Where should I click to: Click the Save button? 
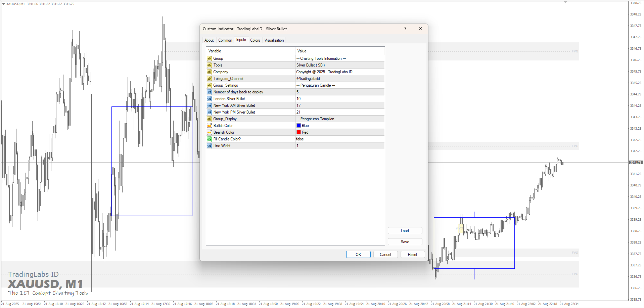pyautogui.click(x=405, y=242)
